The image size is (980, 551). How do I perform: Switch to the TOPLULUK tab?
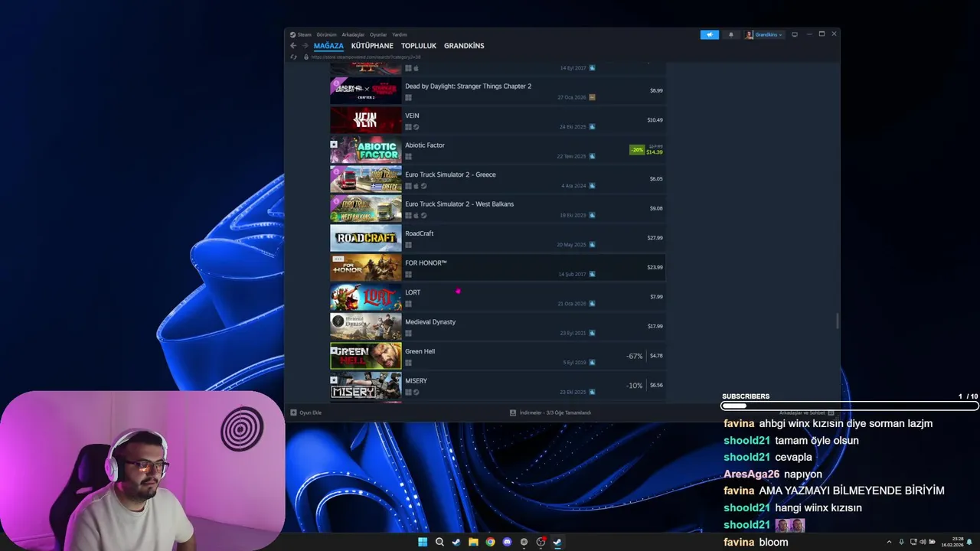click(x=419, y=46)
